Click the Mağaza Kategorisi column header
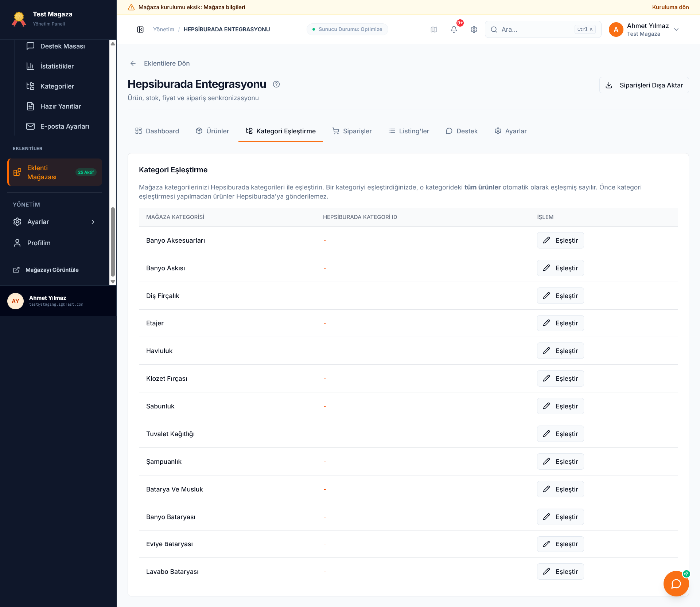Viewport: 700px width, 607px height. [175, 217]
